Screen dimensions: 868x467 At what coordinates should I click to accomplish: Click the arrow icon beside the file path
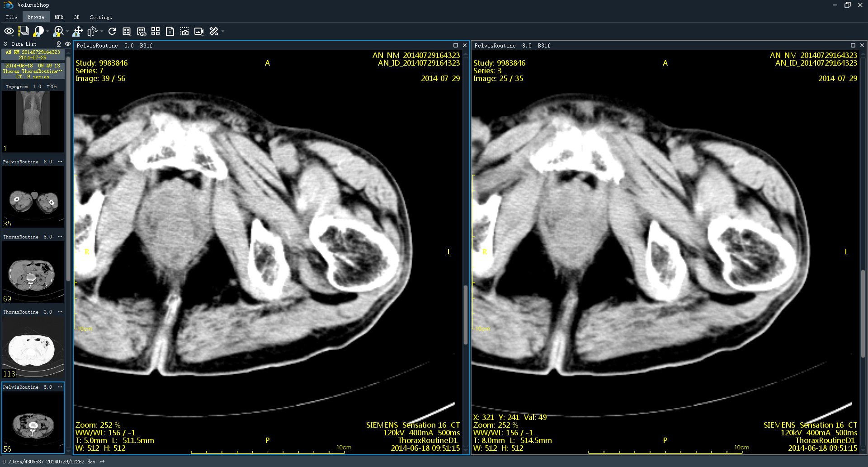coord(102,462)
